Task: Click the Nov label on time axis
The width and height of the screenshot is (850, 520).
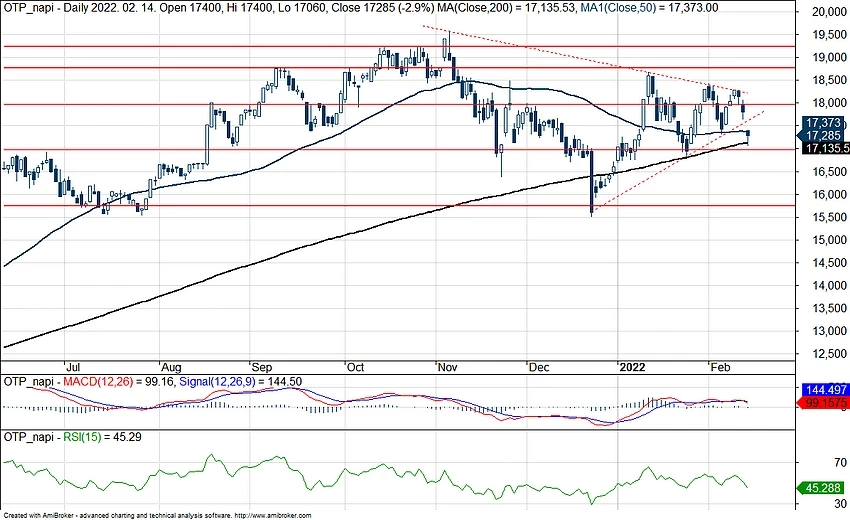Action: [447, 367]
